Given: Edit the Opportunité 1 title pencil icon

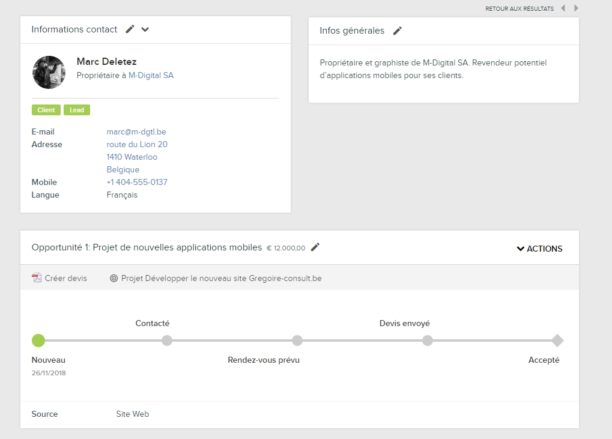Looking at the screenshot, I should (x=316, y=247).
